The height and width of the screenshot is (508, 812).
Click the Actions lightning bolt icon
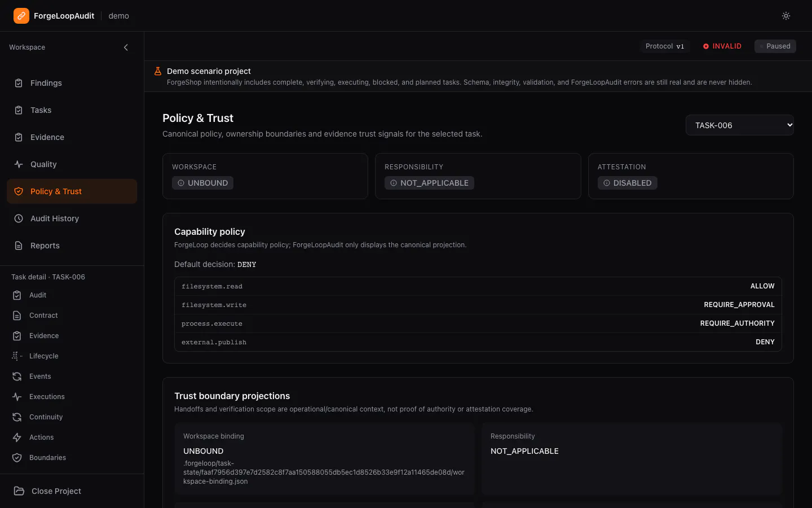(x=17, y=437)
